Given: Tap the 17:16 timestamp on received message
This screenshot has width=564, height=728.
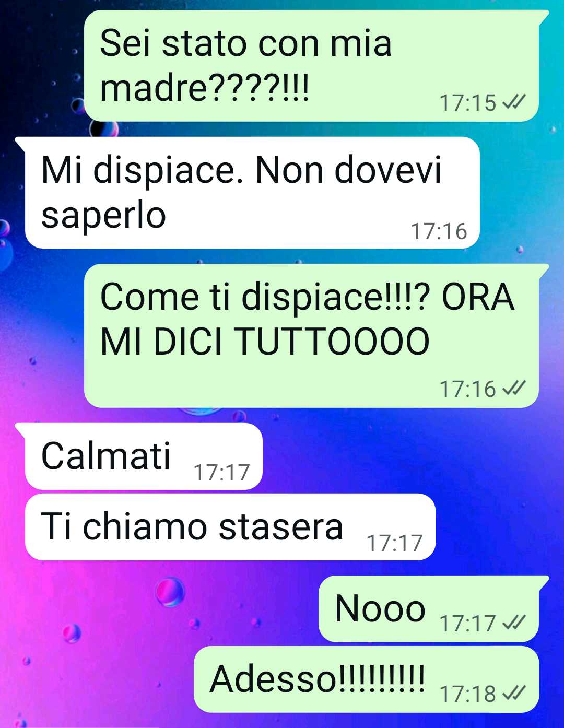Looking at the screenshot, I should coord(439,231).
